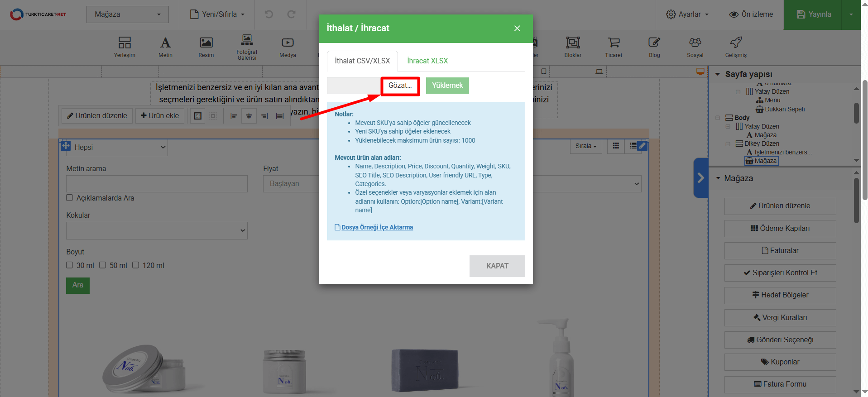Open the Hepsi category dropdown

point(117,148)
